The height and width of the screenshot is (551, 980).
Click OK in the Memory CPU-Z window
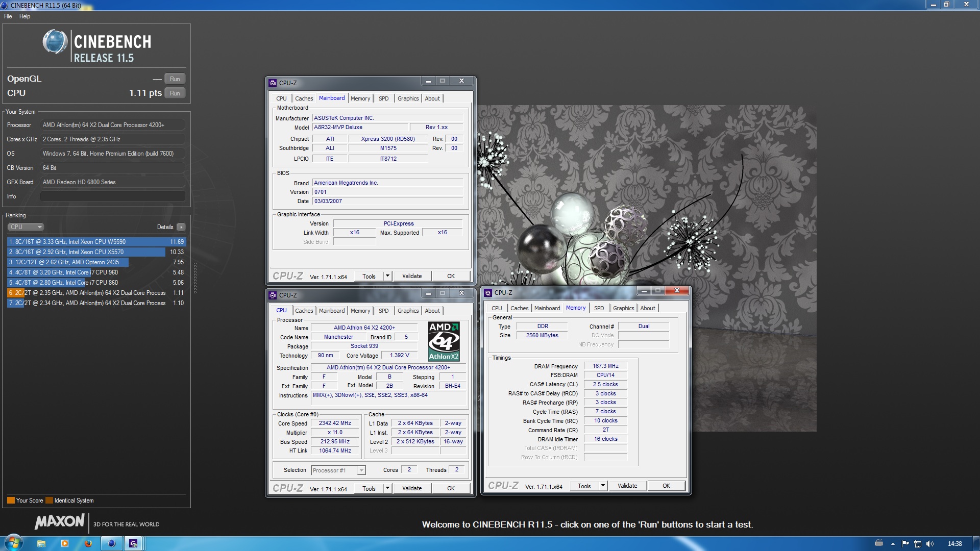click(666, 486)
